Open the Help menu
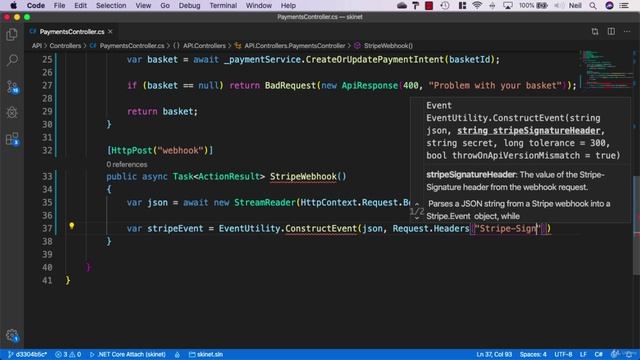The width and height of the screenshot is (640, 360). click(288, 6)
